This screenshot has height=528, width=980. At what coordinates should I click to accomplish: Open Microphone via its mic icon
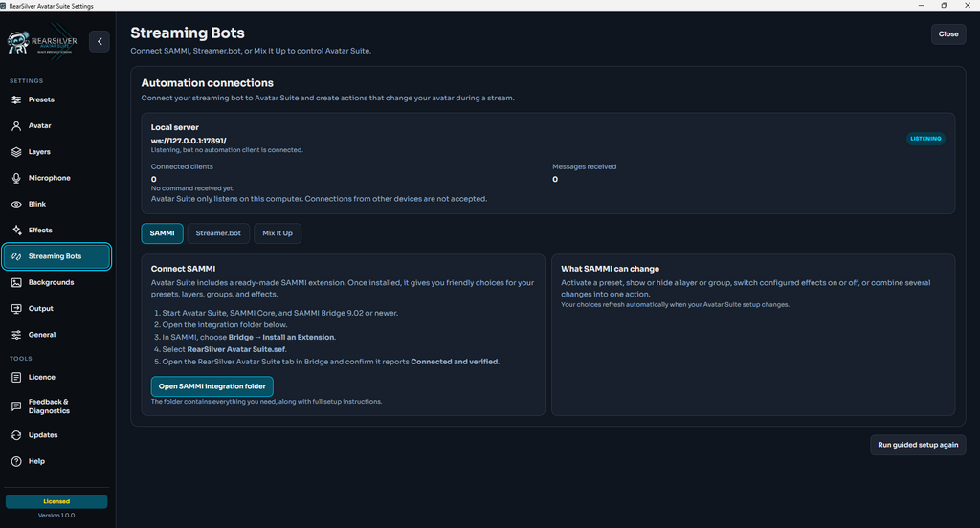[x=16, y=178]
